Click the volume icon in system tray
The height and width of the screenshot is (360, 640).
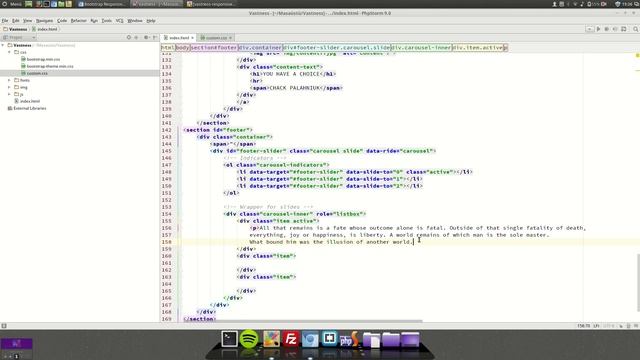coord(582,4)
